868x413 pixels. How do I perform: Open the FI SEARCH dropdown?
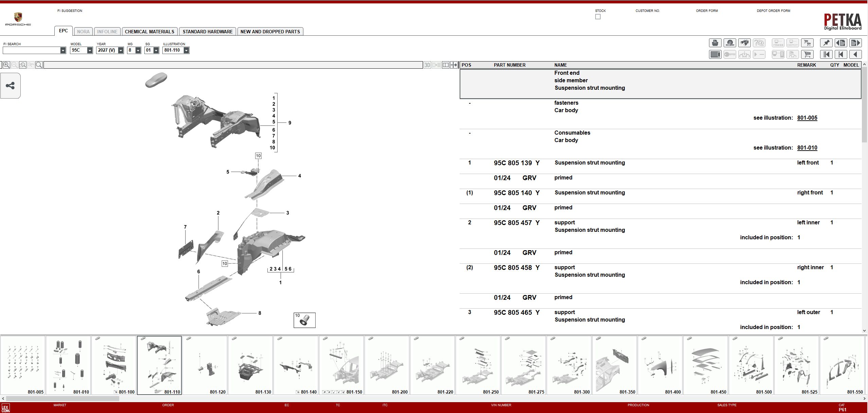point(63,50)
